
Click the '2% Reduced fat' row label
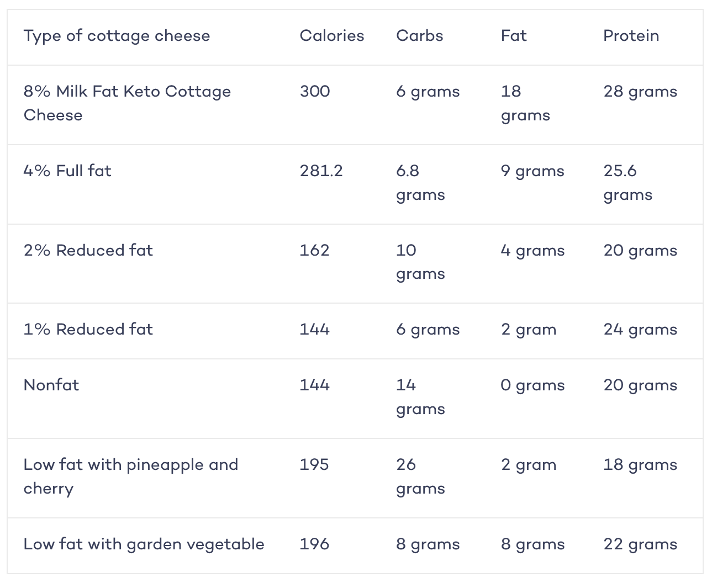pos(88,250)
